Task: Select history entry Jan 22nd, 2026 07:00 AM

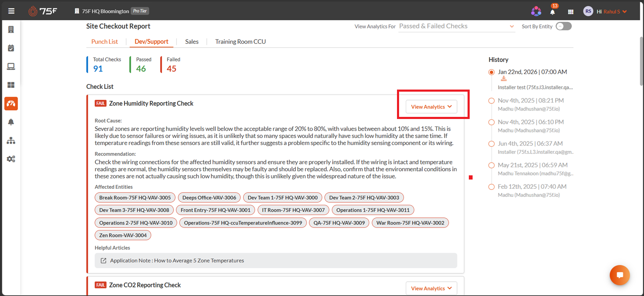Action: (532, 72)
